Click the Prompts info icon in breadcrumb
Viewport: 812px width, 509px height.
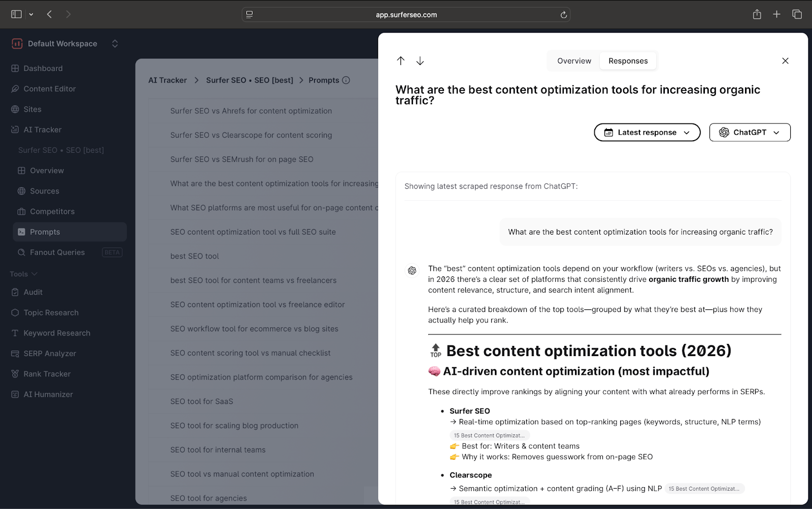[346, 80]
